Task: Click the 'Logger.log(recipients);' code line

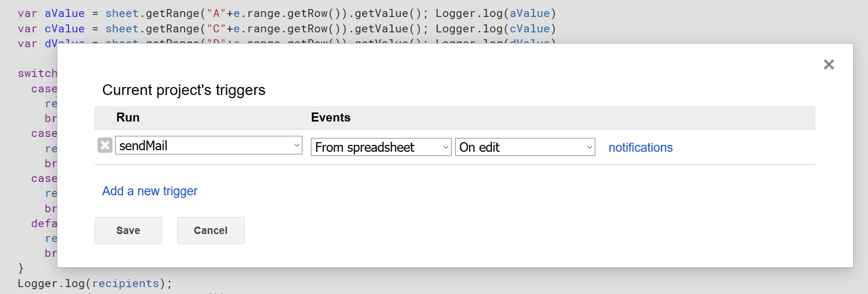Action: [95, 283]
